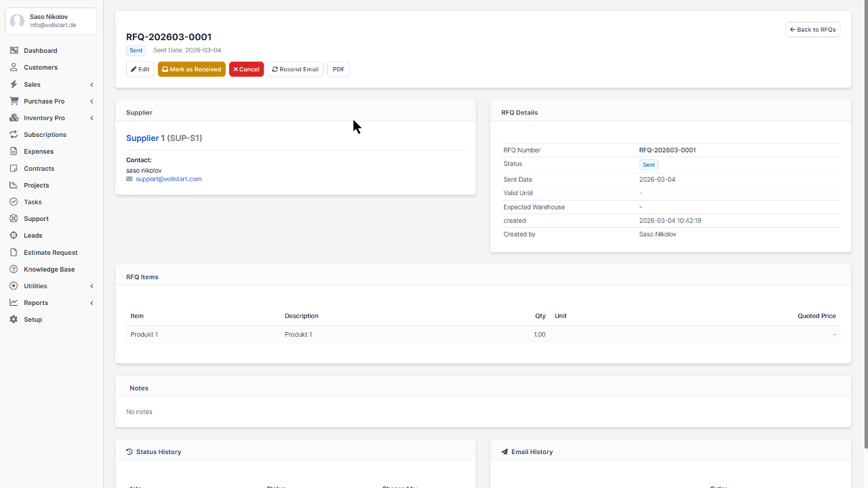The height and width of the screenshot is (488, 868).
Task: Edit this RFQ
Action: tap(140, 69)
